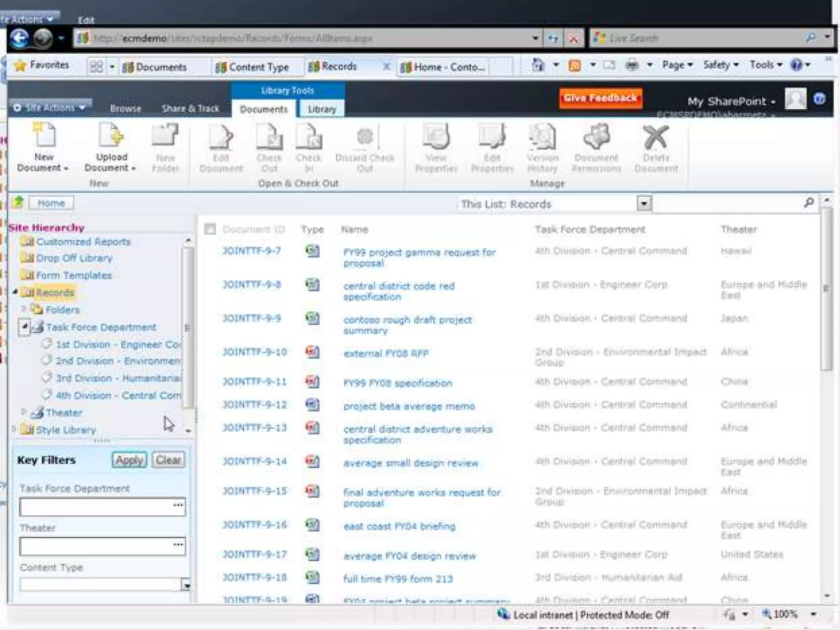Open the external FY08 RFP document link

click(x=386, y=353)
